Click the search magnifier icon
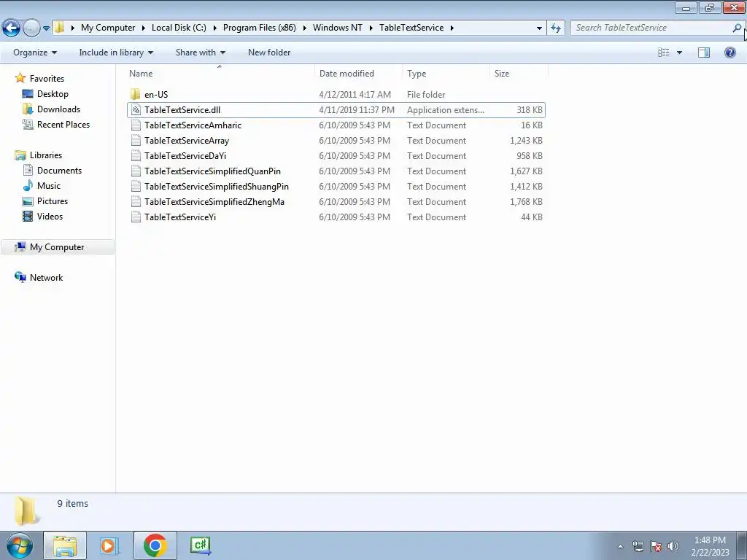The width and height of the screenshot is (747, 560). coord(737,28)
